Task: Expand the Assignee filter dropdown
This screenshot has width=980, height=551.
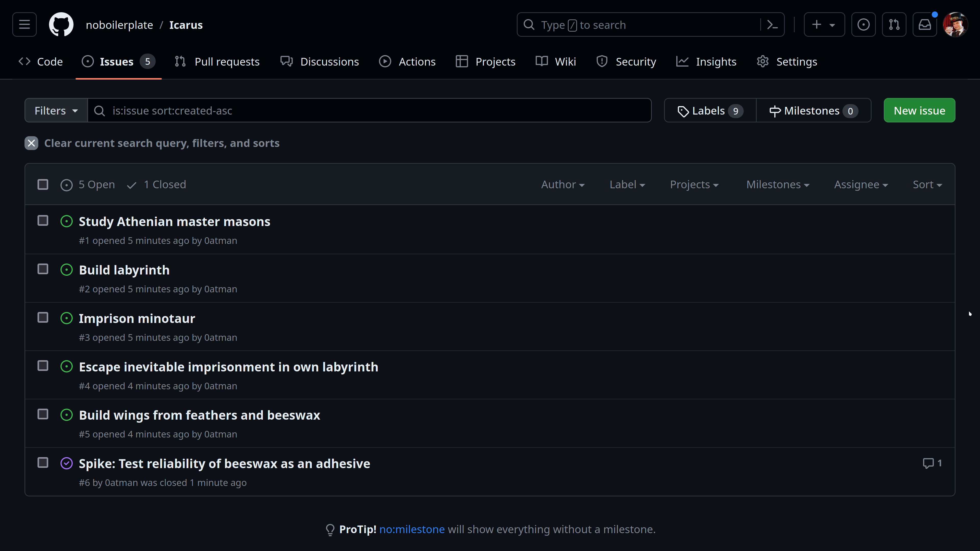Action: 861,184
